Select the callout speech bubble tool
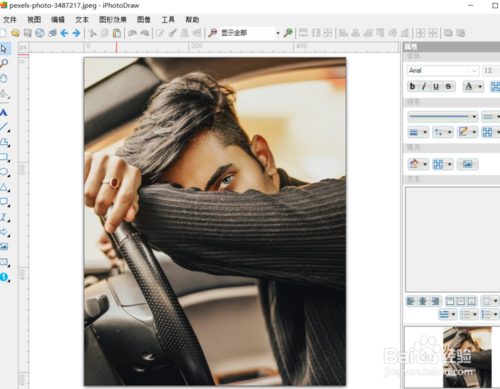Viewport: 500px width, 389px height. [x=4, y=202]
